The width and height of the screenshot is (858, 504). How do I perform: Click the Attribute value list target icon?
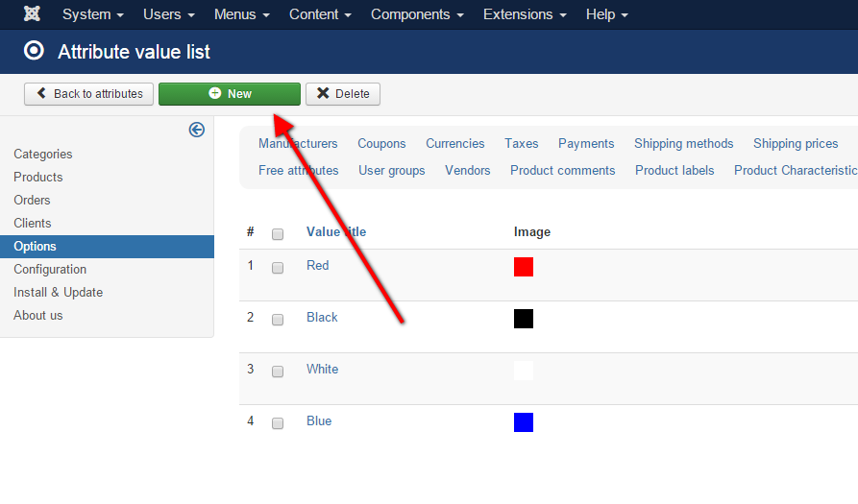34,52
